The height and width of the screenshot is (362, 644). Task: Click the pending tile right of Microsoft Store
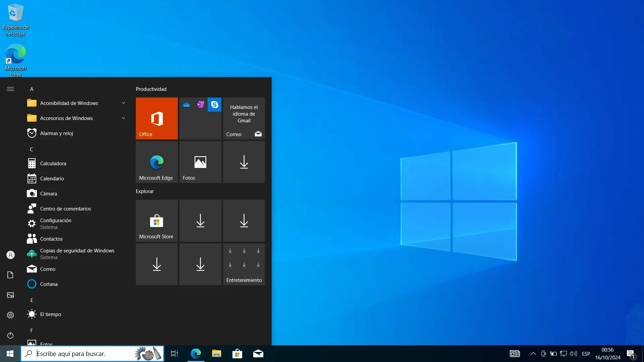pyautogui.click(x=200, y=221)
